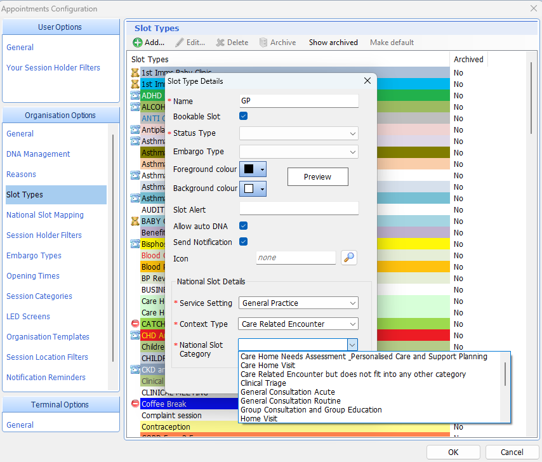Click the green Add slot type icon

click(137, 43)
